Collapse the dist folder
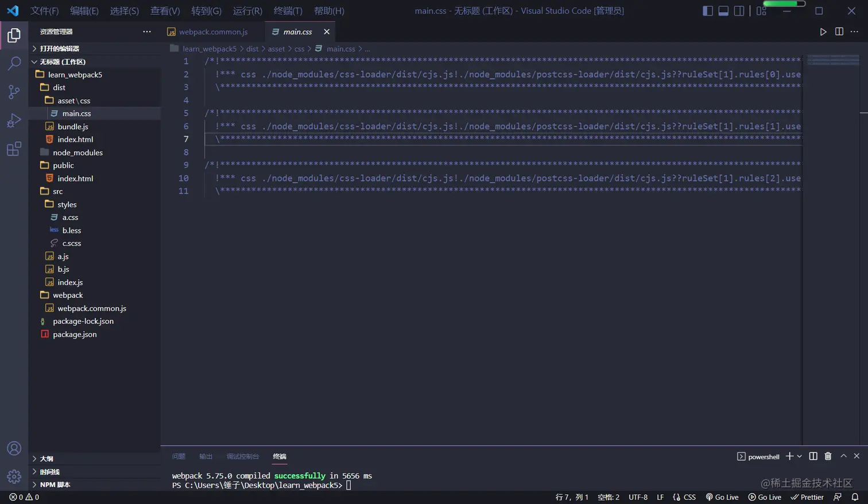Screen dimensions: 868x504 [x=95, y=87]
